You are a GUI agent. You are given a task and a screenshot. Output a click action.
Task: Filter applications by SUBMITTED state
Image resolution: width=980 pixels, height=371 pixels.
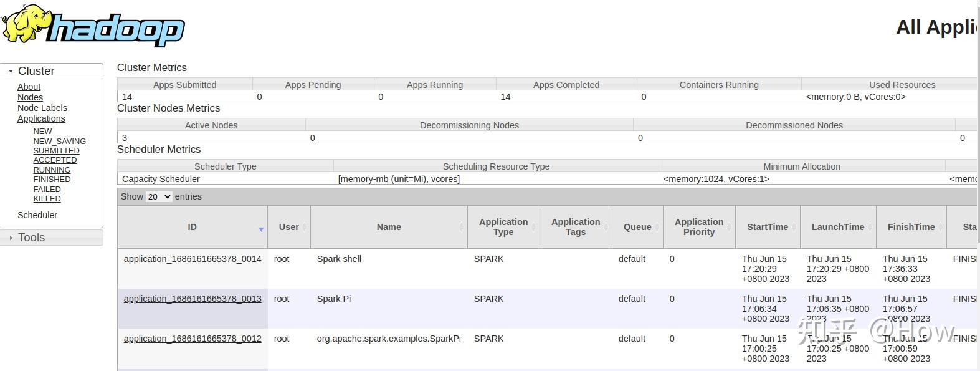pos(56,151)
